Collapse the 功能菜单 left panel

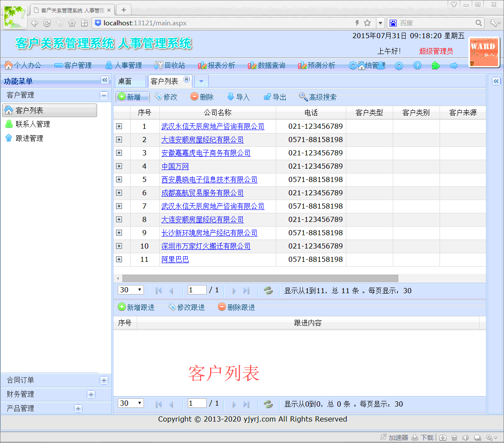click(104, 80)
